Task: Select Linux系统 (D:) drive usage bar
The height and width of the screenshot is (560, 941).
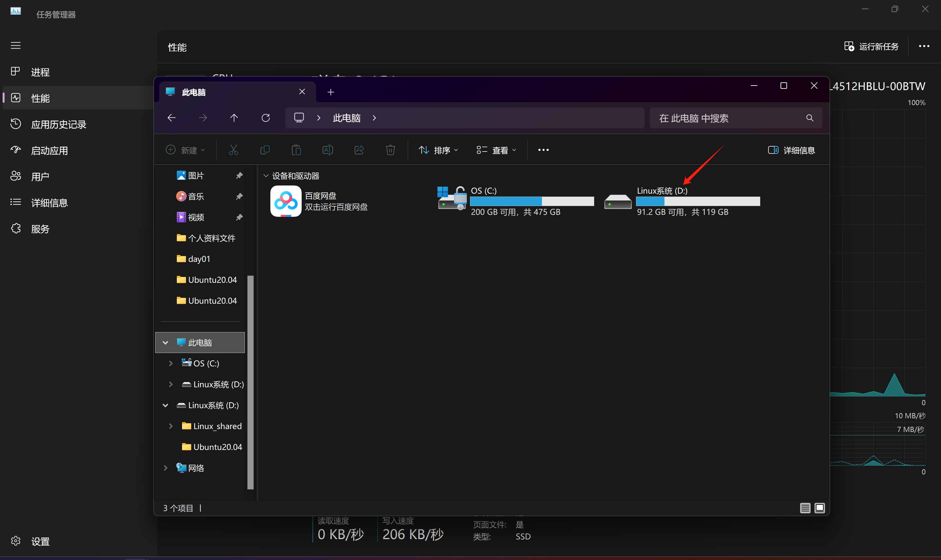Action: [698, 201]
